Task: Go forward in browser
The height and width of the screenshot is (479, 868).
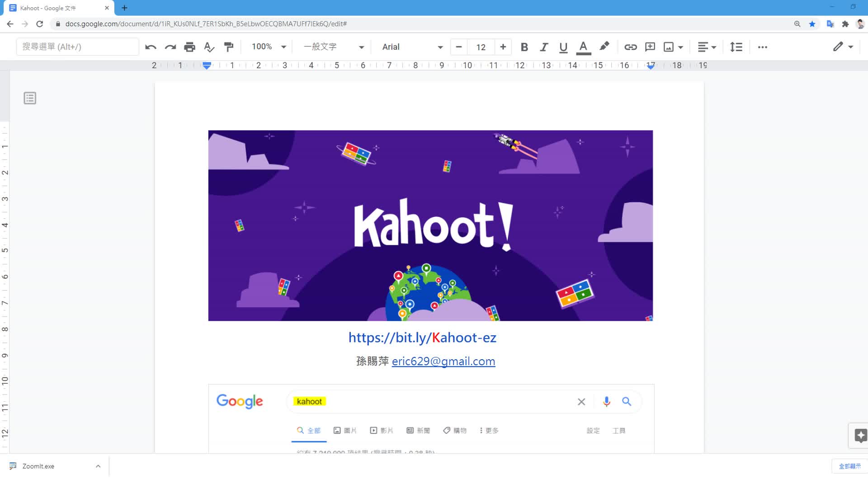Action: 25,24
